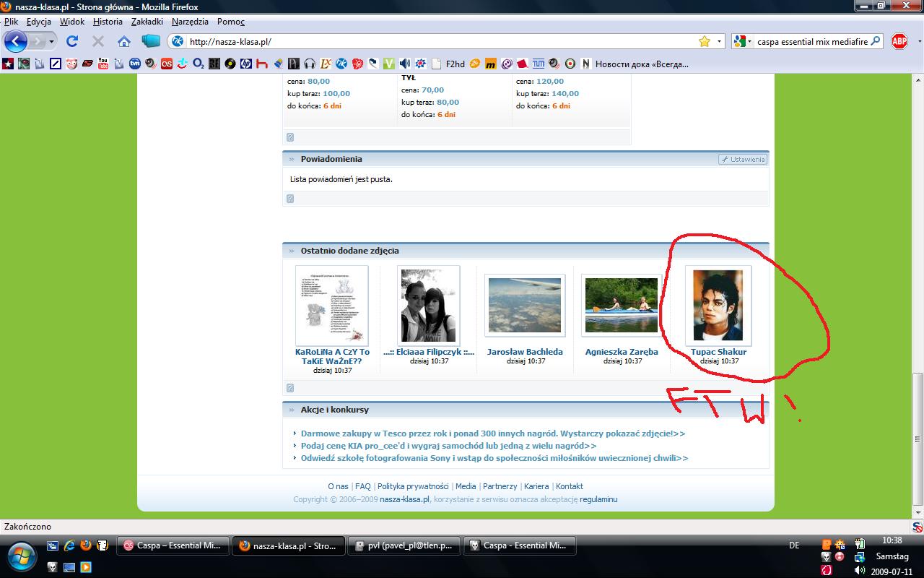Image resolution: width=924 pixels, height=578 pixels.
Task: Expand the address bar URL history dropdown
Action: [719, 41]
